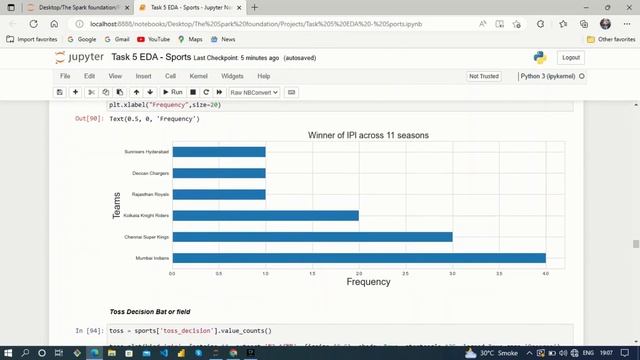Open the Other favorites folder

611,39
